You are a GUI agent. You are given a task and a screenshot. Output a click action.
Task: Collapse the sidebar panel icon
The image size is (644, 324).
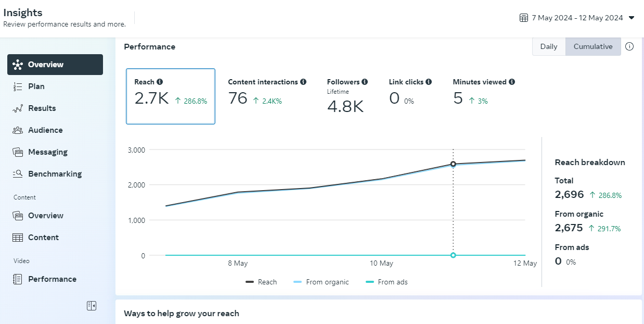point(92,306)
